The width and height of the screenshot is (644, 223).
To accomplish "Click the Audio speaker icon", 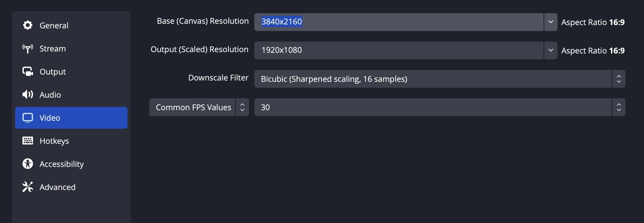I will [x=28, y=95].
